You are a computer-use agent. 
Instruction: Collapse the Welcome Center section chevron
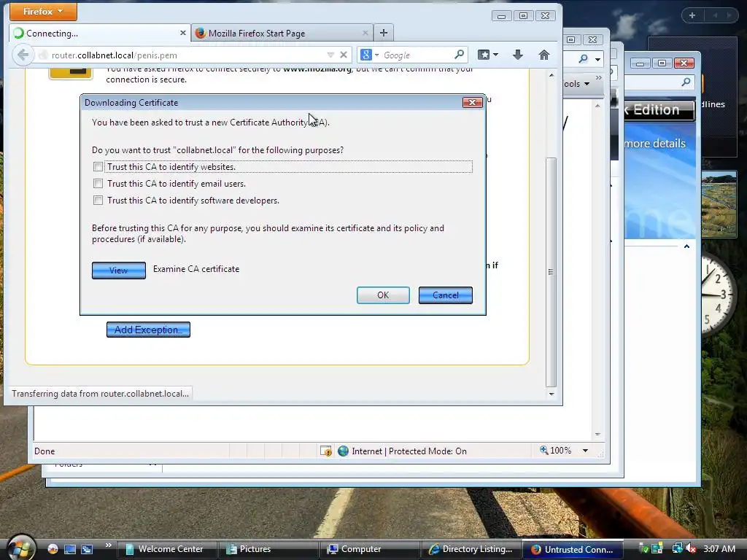pos(686,246)
